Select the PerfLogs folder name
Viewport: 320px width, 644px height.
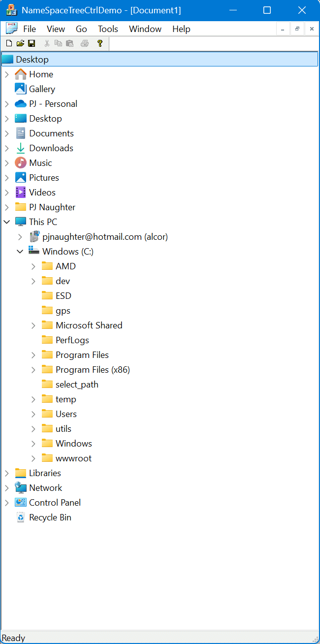pyautogui.click(x=72, y=340)
